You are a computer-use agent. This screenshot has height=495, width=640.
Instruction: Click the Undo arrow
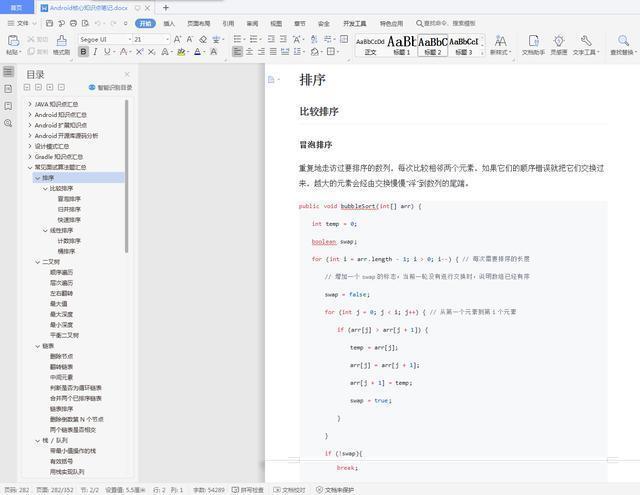(98, 23)
